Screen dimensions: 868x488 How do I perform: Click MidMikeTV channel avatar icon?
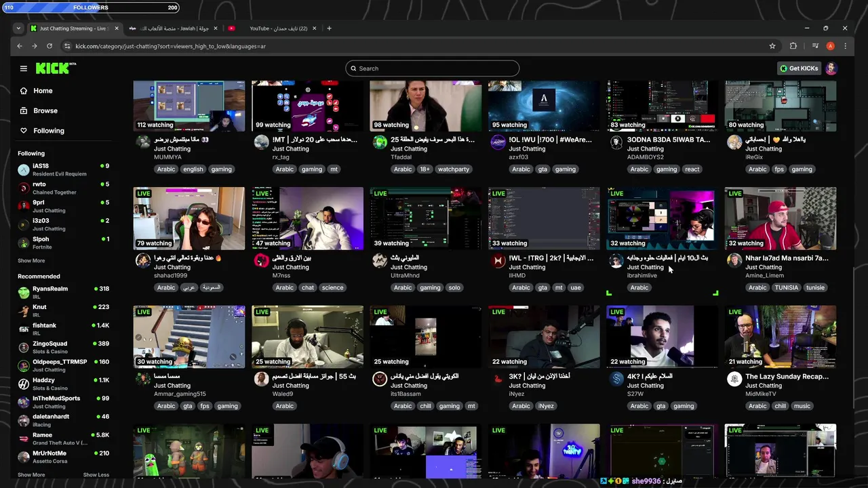734,379
